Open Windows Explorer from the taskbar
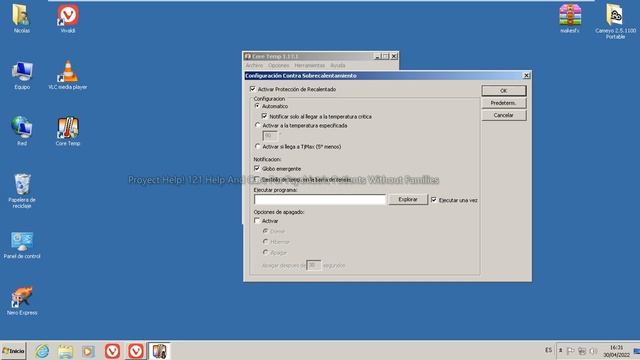The image size is (640, 360). [x=65, y=351]
